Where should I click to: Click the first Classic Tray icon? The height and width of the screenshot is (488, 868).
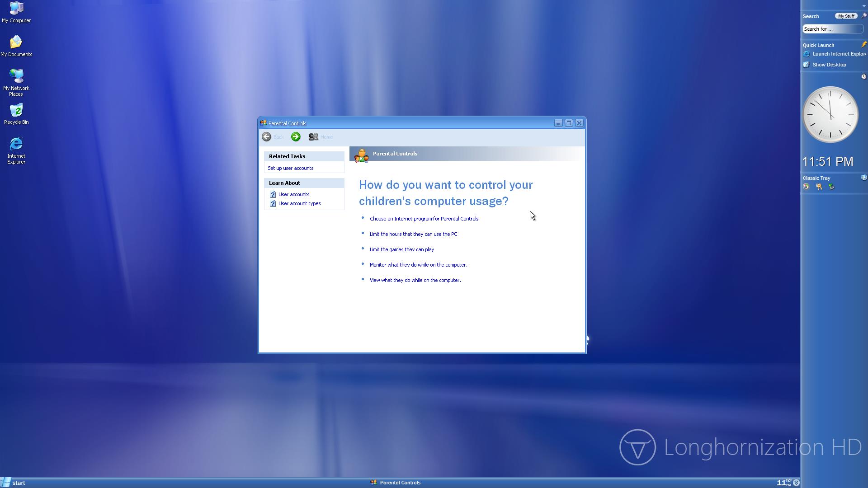click(x=806, y=187)
